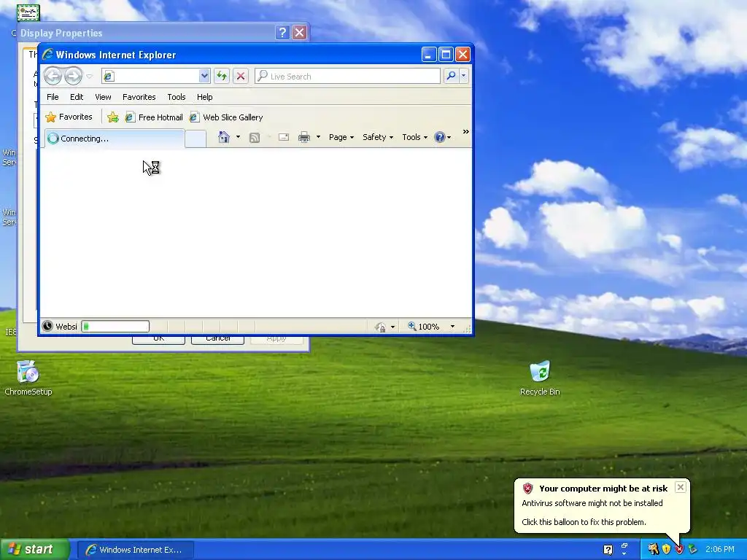The height and width of the screenshot is (560, 747).
Task: Open the Tools menu in menu bar
Action: (x=177, y=97)
